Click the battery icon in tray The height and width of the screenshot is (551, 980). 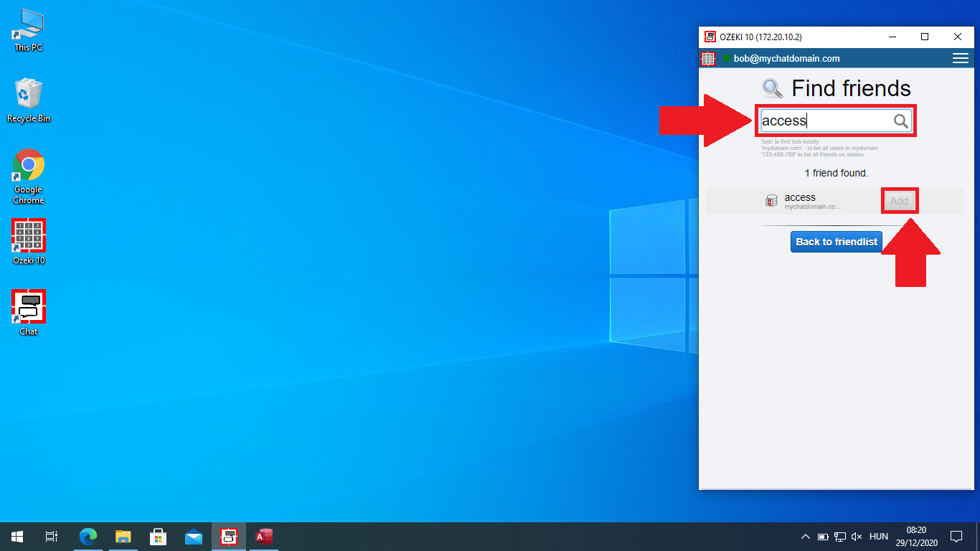(x=823, y=537)
